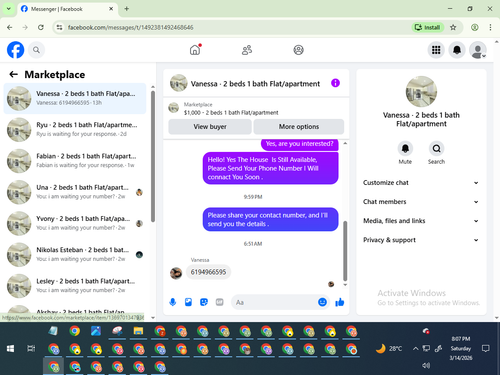Go to the Home feed icon
The width and height of the screenshot is (500, 375).
click(195, 50)
